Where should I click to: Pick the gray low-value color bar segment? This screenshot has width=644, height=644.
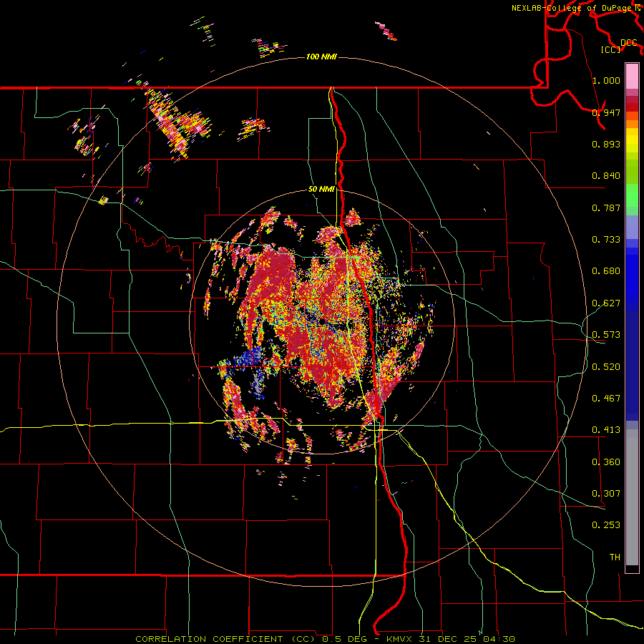tap(632, 497)
